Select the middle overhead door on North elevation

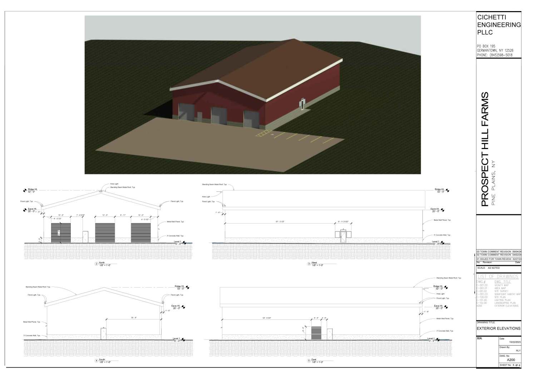[105, 233]
